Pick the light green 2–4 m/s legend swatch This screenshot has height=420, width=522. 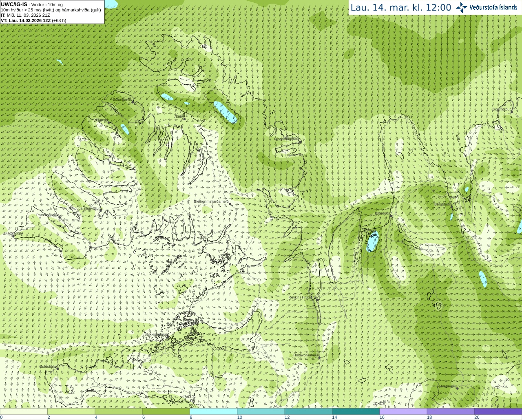pos(71,411)
